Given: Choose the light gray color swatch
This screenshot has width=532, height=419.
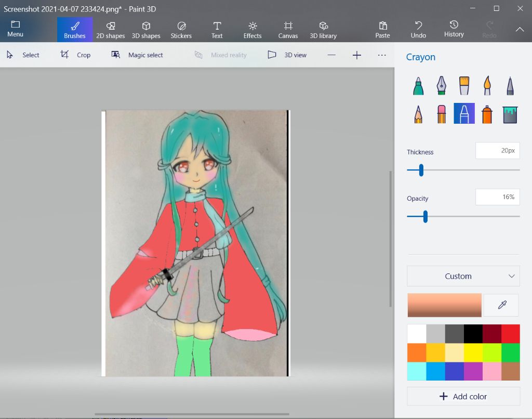Looking at the screenshot, I should coord(435,334).
